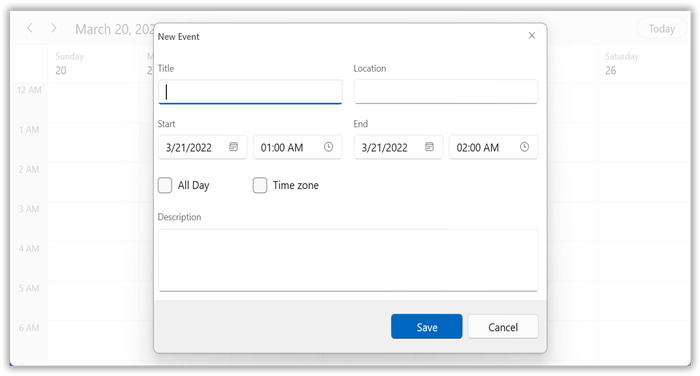The width and height of the screenshot is (700, 376).
Task: Select the 6 AM time label
Action: pos(29,328)
